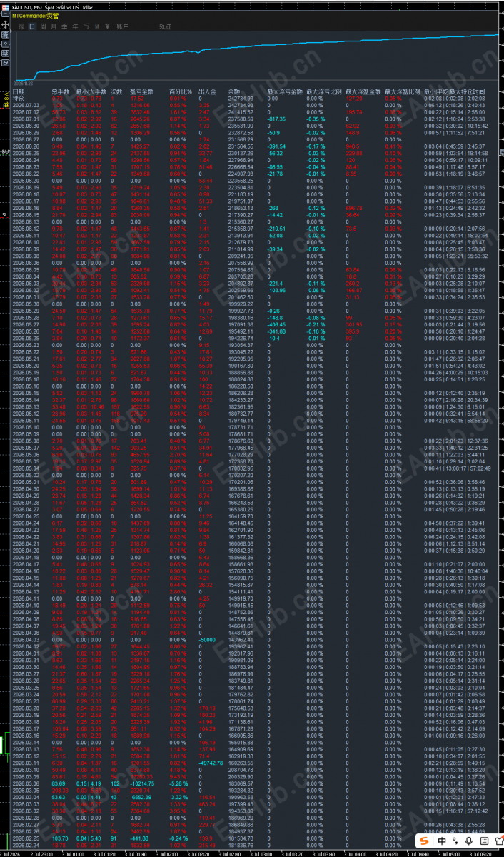Viewport: 504px width, 857px height.
Task: Click the 日期 date column header
Action: [19, 91]
